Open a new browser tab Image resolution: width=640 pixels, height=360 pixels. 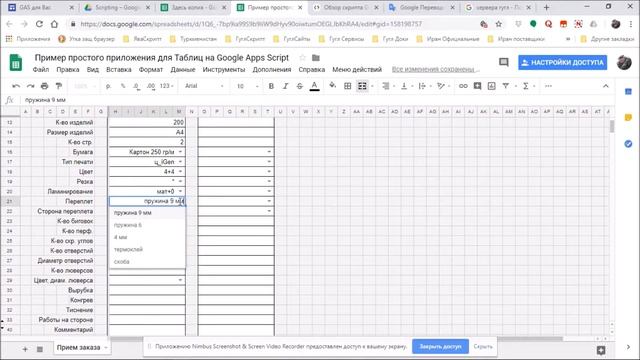547,7
